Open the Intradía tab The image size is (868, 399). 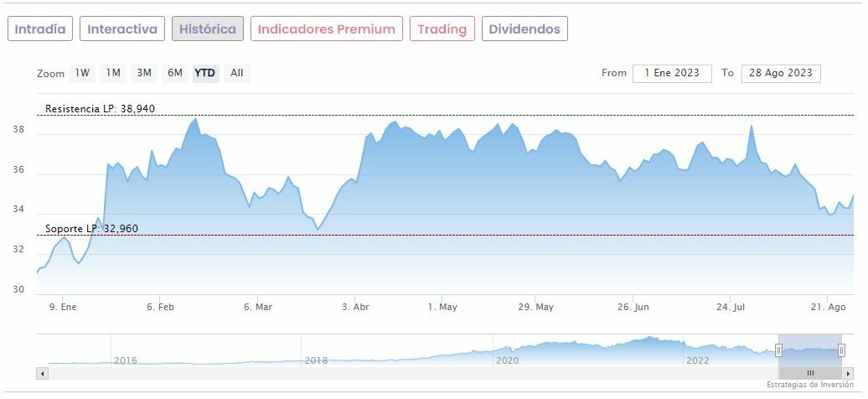point(40,28)
